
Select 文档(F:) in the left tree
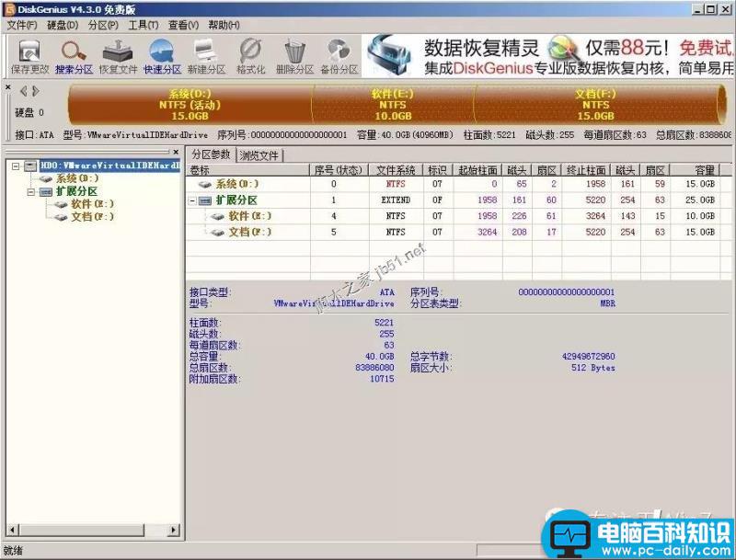click(x=92, y=217)
